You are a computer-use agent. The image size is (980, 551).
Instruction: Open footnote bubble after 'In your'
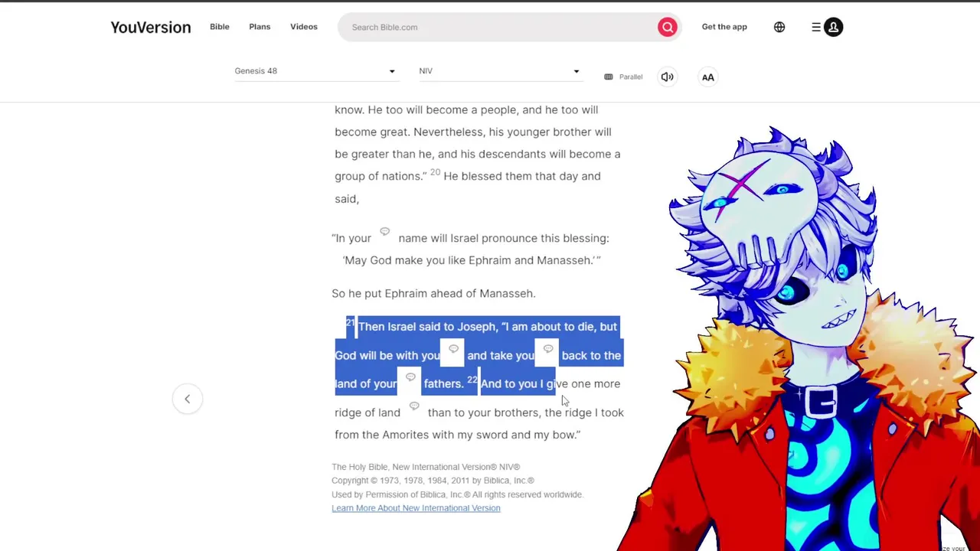(x=385, y=231)
